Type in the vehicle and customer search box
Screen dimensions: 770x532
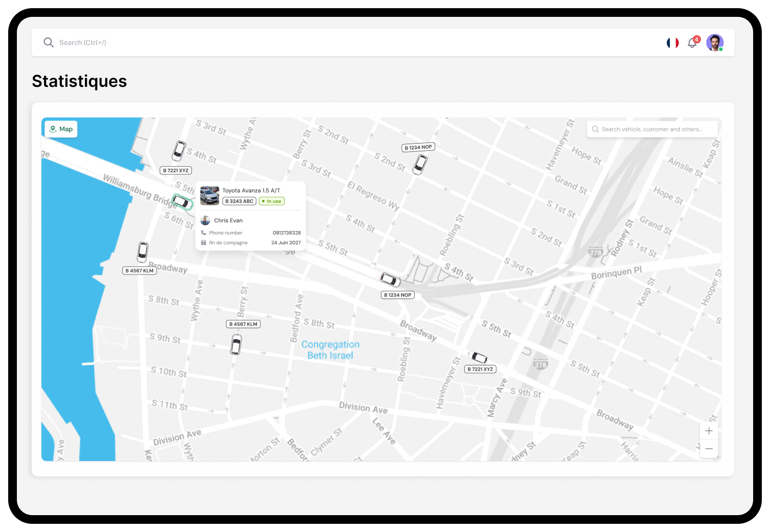(x=652, y=129)
